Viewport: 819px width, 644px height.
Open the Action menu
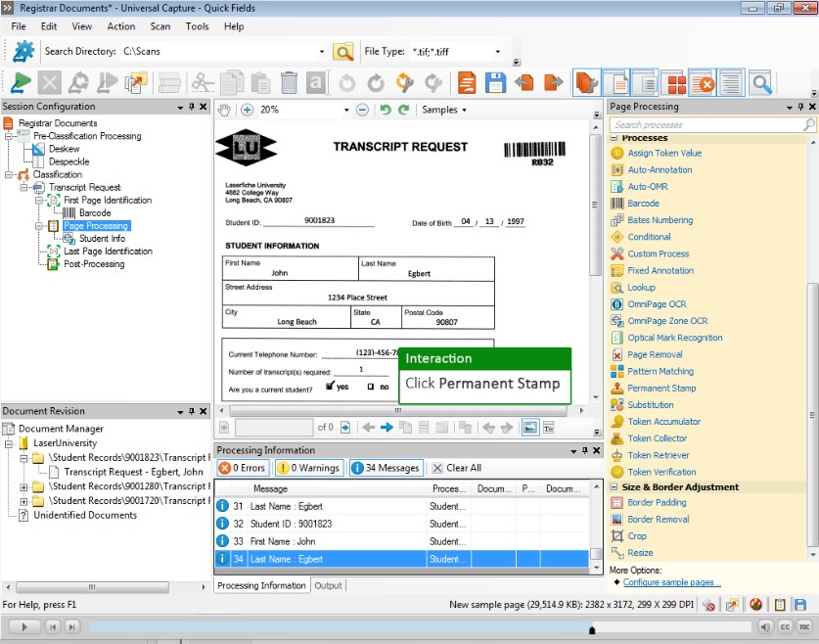click(x=121, y=26)
